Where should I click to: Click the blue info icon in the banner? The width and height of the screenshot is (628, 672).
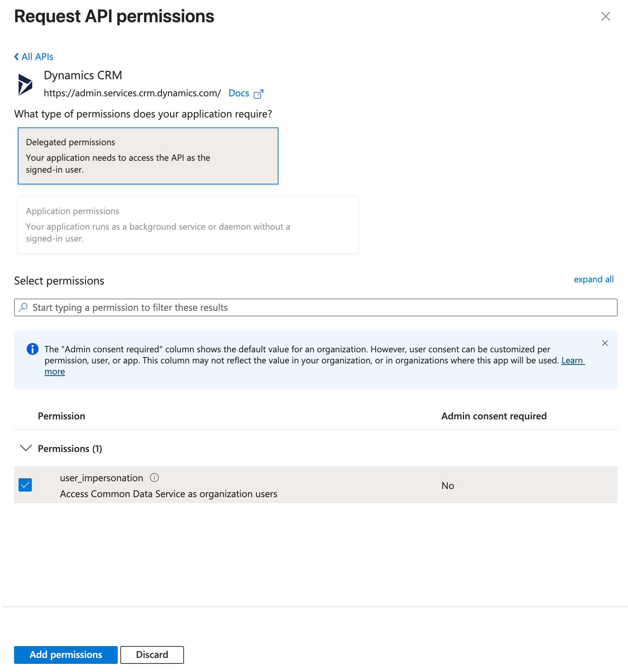(32, 349)
